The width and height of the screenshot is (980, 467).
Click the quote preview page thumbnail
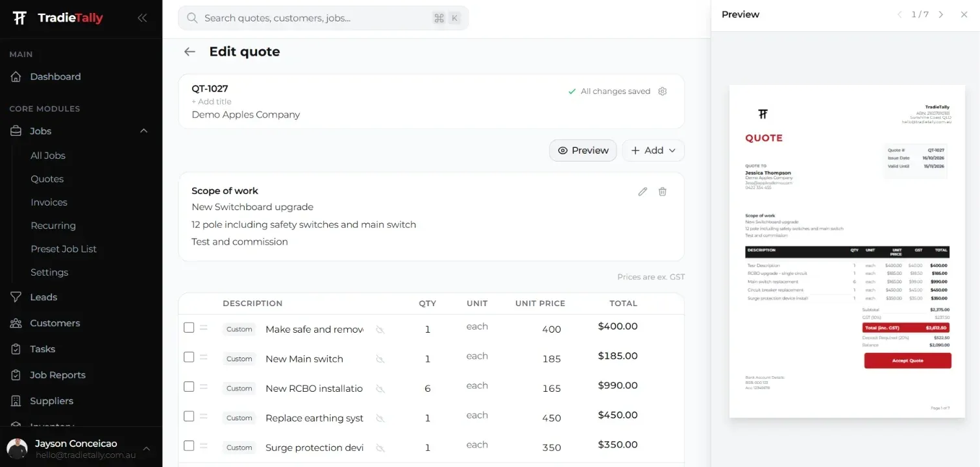click(x=847, y=251)
